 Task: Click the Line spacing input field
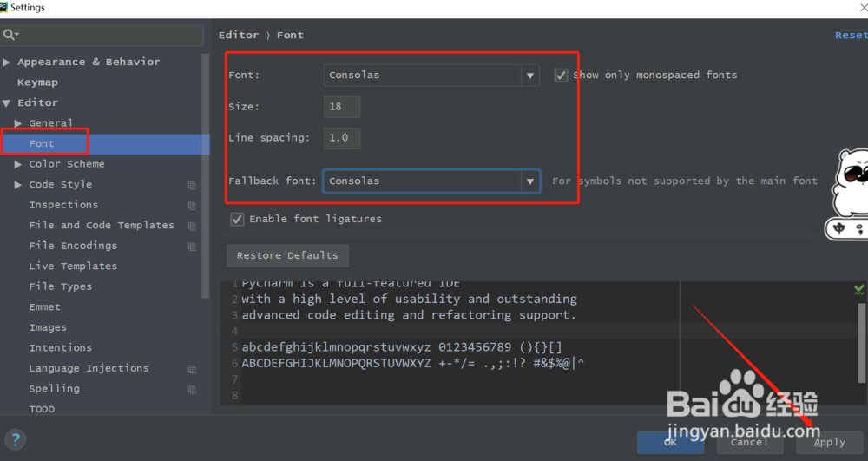pyautogui.click(x=342, y=138)
